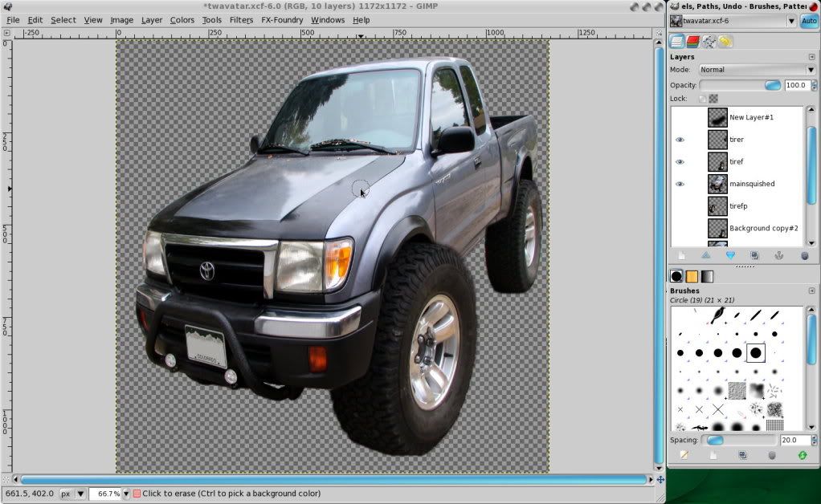
Task: Open the Layer menu
Action: tap(152, 20)
